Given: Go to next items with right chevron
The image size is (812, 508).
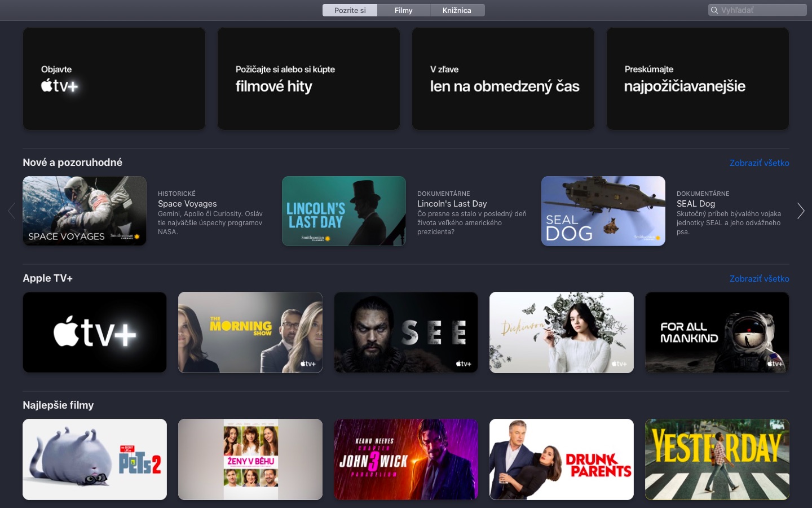Looking at the screenshot, I should pos(801,211).
